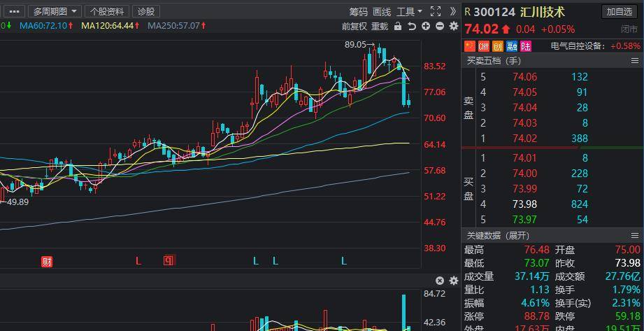The width and height of the screenshot is (644, 331).
Task: Open the three-dots more options button
Action: [x=14, y=11]
